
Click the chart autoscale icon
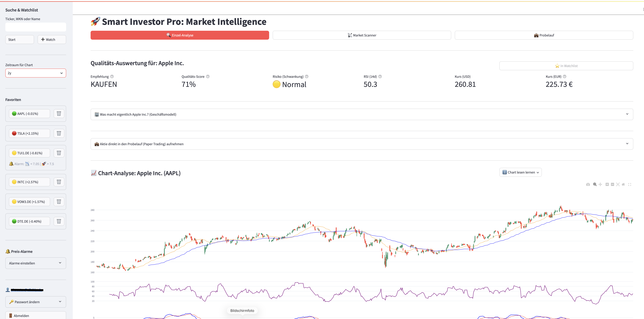pyautogui.click(x=618, y=184)
